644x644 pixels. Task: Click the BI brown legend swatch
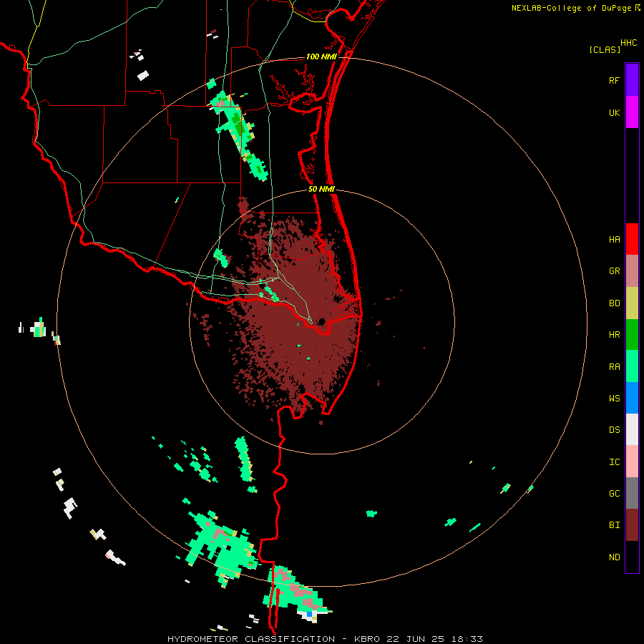tap(632, 525)
